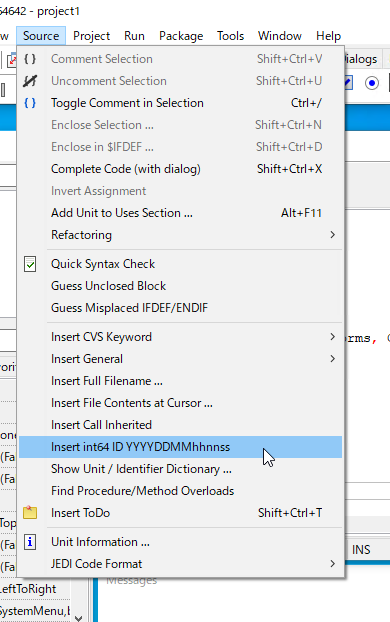Run Quick Syntax Check
The width and height of the screenshot is (390, 622).
click(x=181, y=264)
